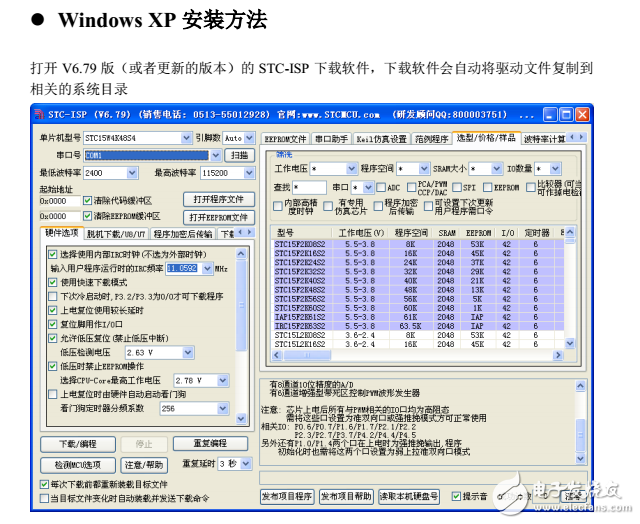Image resolution: width=640 pixels, height=524 pixels.
Task: Toggle the 提示音 checkbox
Action: (x=455, y=496)
